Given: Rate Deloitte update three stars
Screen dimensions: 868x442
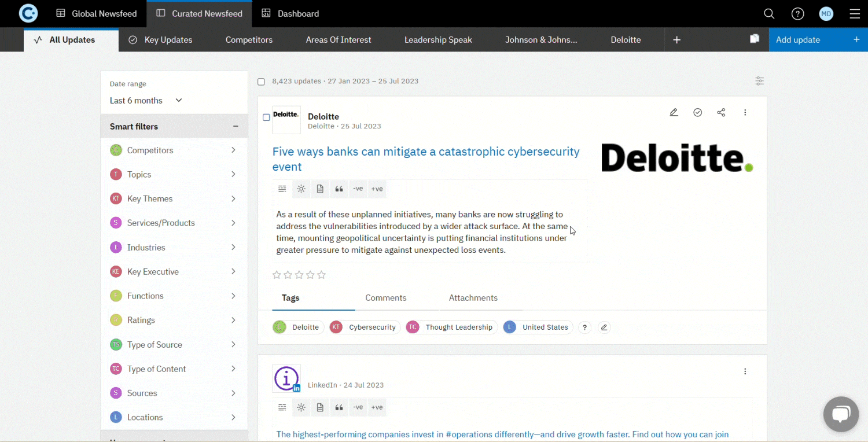Looking at the screenshot, I should tap(299, 275).
